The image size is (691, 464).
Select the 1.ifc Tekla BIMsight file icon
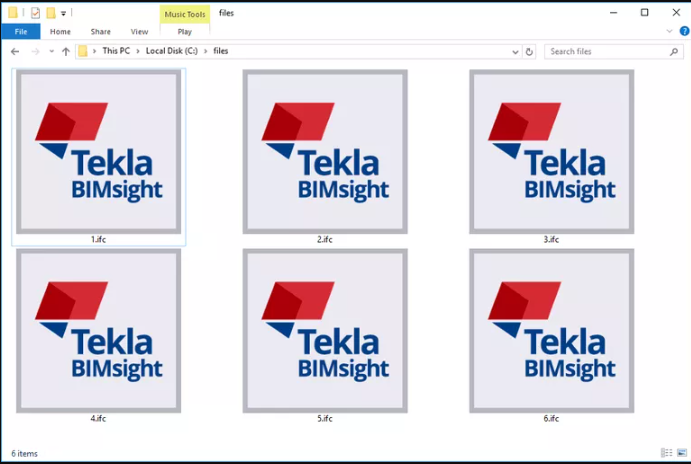pyautogui.click(x=99, y=152)
